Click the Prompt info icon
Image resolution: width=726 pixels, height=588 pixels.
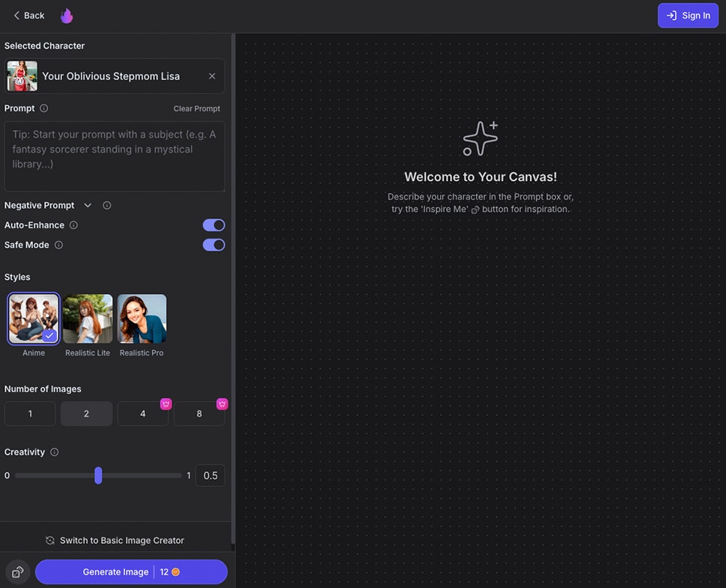click(44, 108)
